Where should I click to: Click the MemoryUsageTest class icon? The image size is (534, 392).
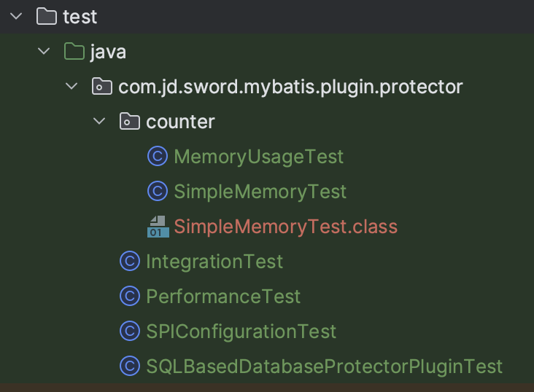pos(158,156)
